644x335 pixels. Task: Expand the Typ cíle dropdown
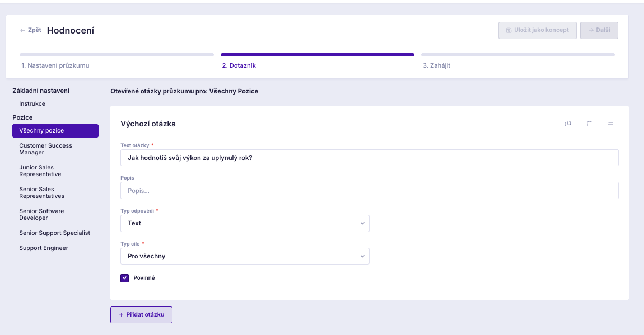pyautogui.click(x=245, y=256)
